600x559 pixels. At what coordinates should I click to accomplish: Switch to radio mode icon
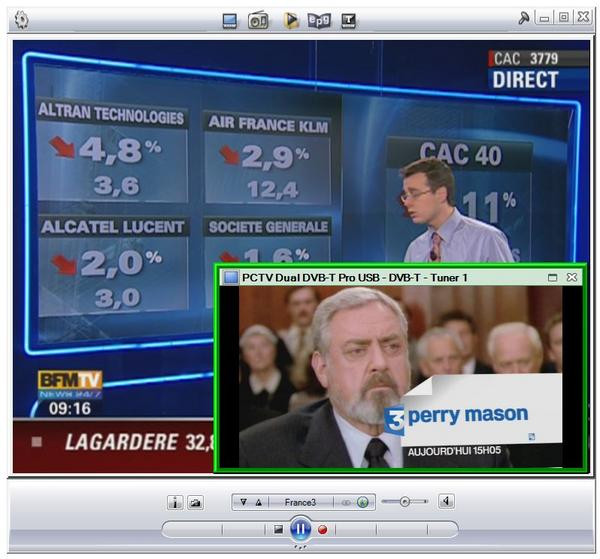tap(258, 20)
